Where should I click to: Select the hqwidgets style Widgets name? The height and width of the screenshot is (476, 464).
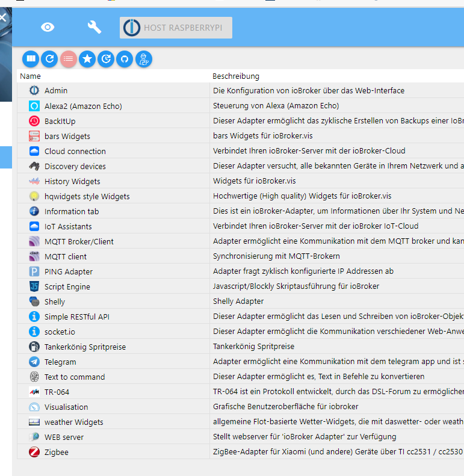click(x=87, y=196)
